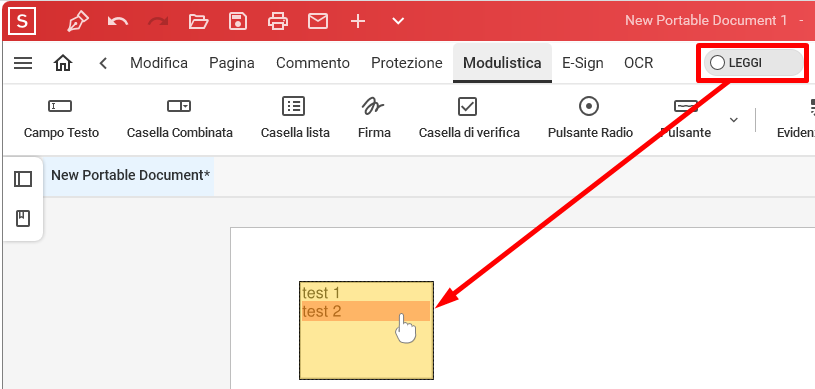The height and width of the screenshot is (389, 815).
Task: Click the window title New Portable Document 1
Action: coord(706,21)
